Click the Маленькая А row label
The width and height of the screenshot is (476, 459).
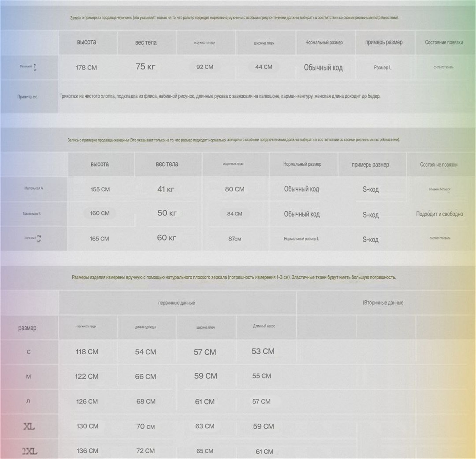(33, 188)
